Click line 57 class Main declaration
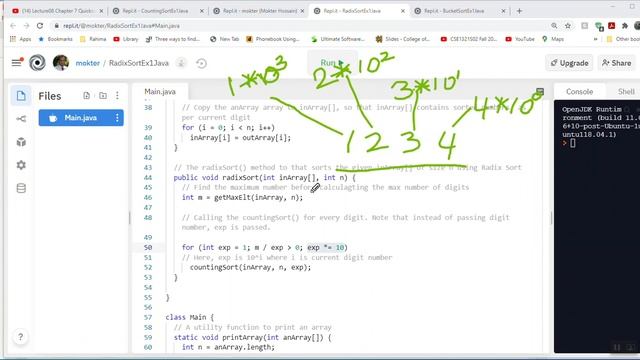This screenshot has width=640, height=360. pyautogui.click(x=189, y=318)
